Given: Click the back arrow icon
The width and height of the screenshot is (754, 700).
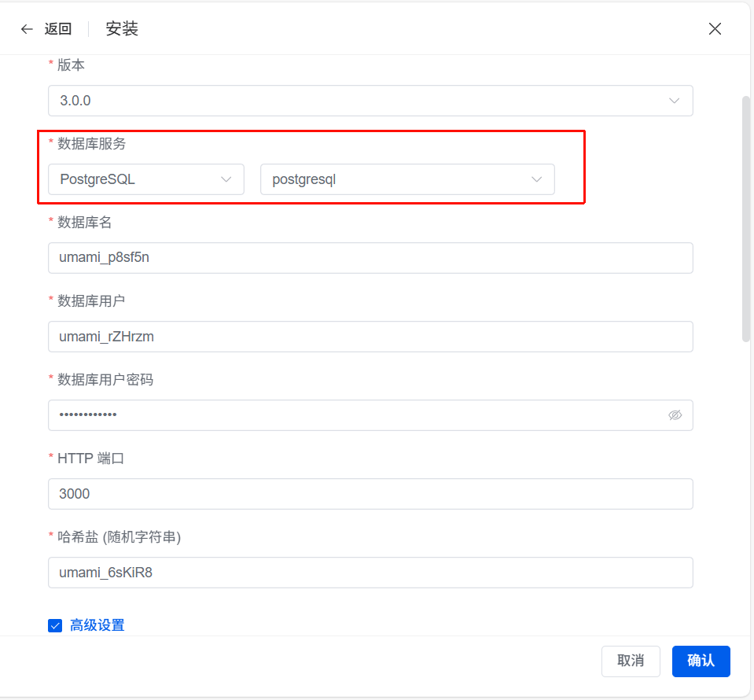Looking at the screenshot, I should pyautogui.click(x=27, y=29).
